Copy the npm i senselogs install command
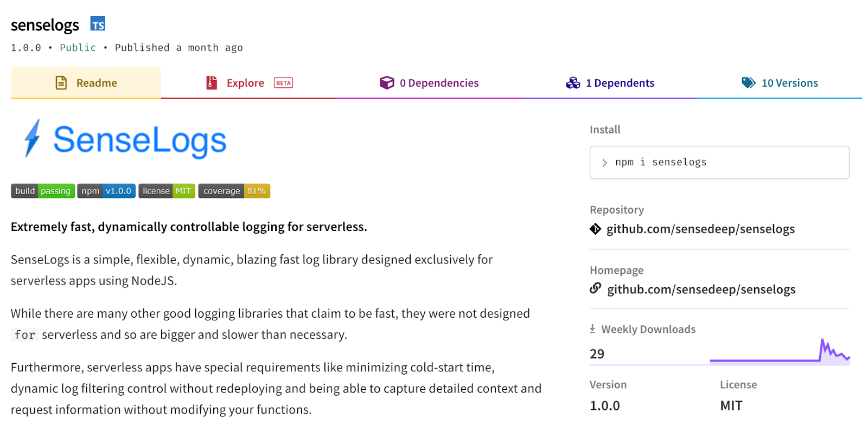The height and width of the screenshot is (425, 868). coord(719,162)
